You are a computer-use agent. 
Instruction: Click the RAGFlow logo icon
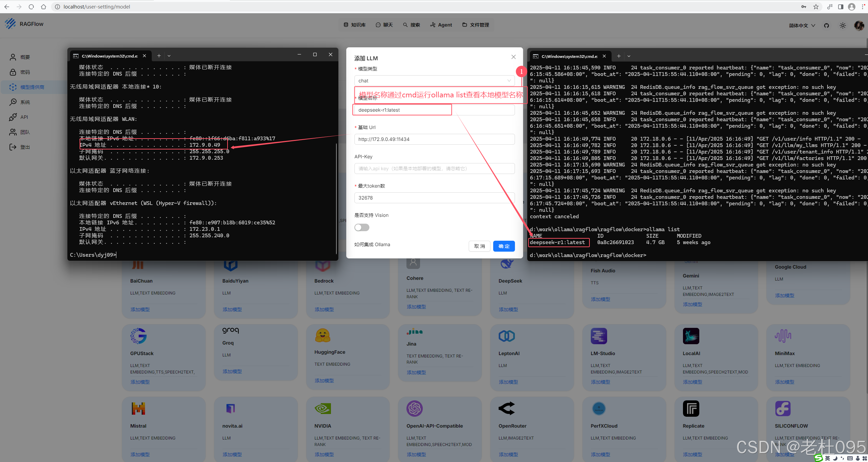11,23
